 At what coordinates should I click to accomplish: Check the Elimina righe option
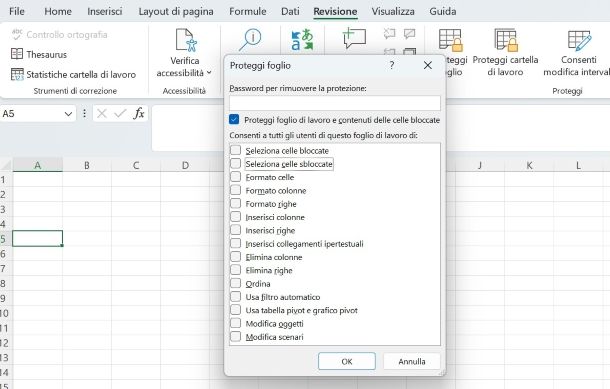click(x=235, y=270)
